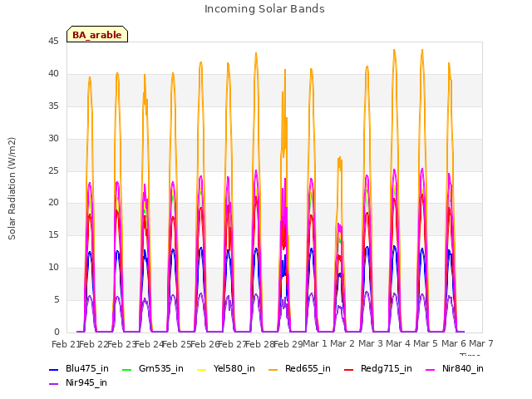Click the Solar Radiation (W/m2) axis label

12,189
